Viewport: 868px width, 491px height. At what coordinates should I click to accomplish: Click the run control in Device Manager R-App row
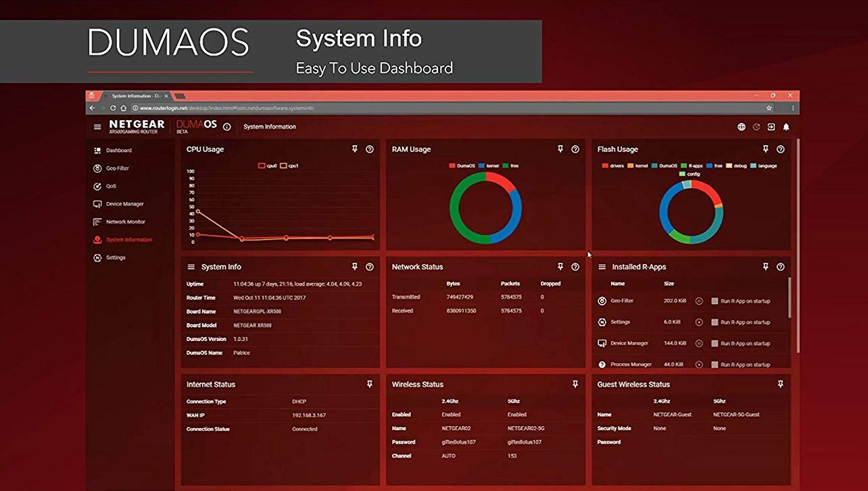click(699, 343)
